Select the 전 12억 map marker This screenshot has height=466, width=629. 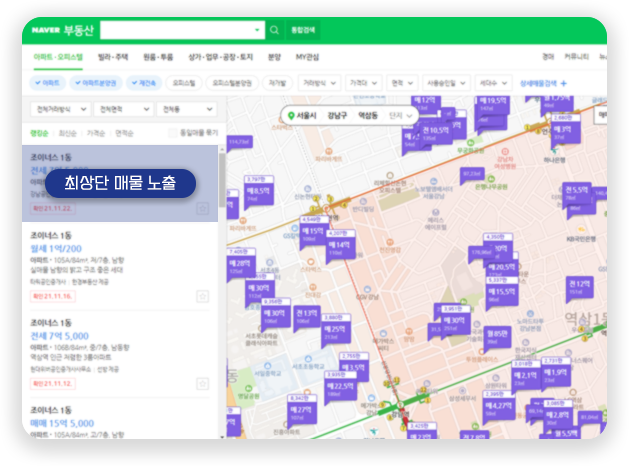pyautogui.click(x=580, y=287)
